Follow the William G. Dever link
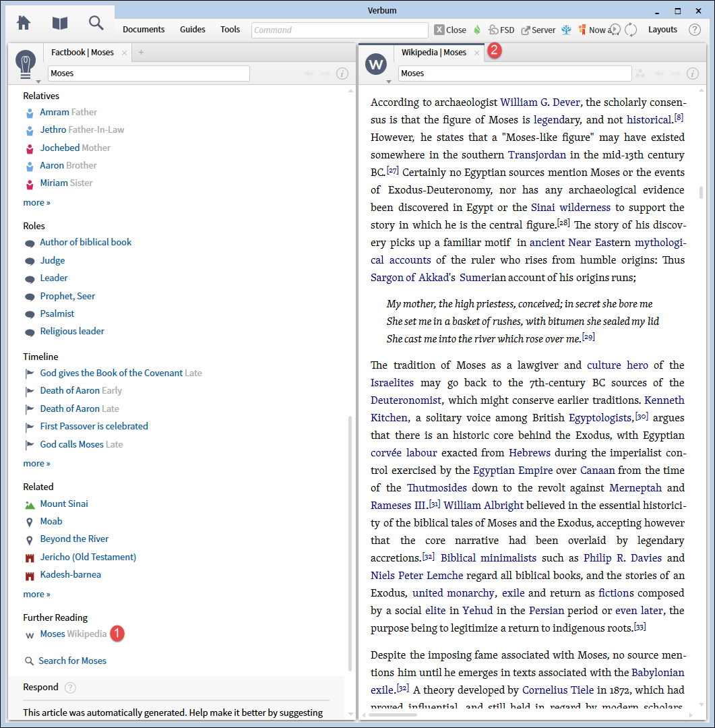 540,102
